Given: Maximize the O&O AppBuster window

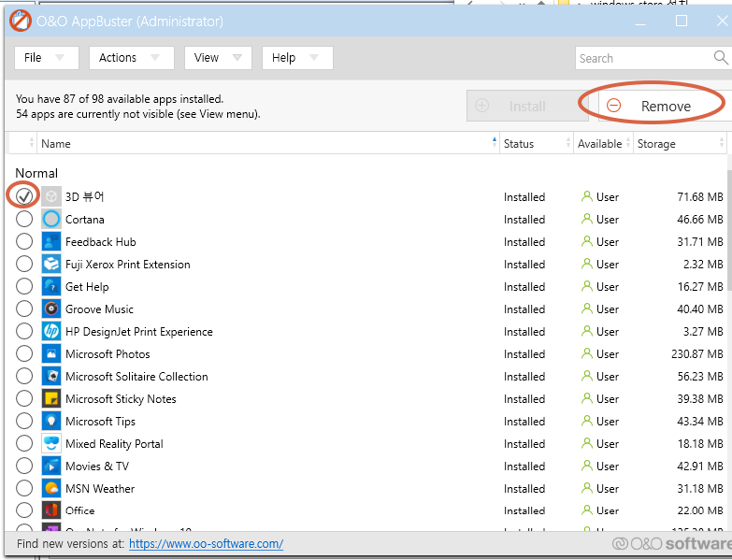Looking at the screenshot, I should click(682, 21).
